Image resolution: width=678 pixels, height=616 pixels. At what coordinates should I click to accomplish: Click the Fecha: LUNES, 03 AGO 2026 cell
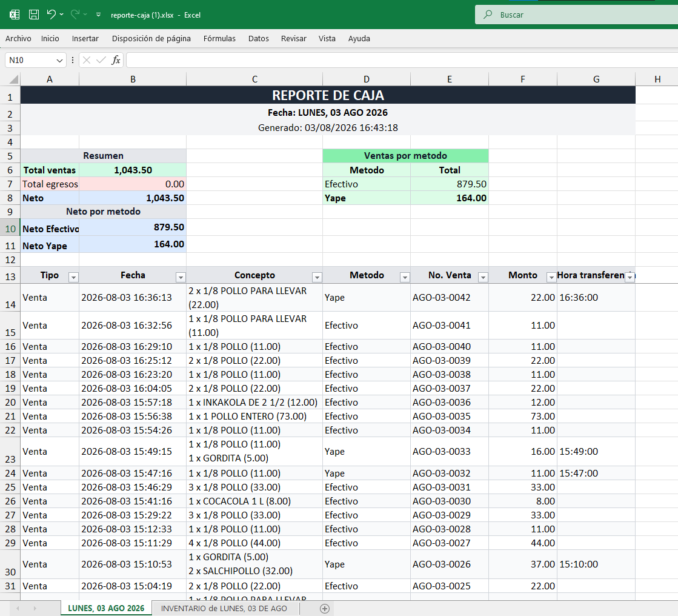point(328,113)
